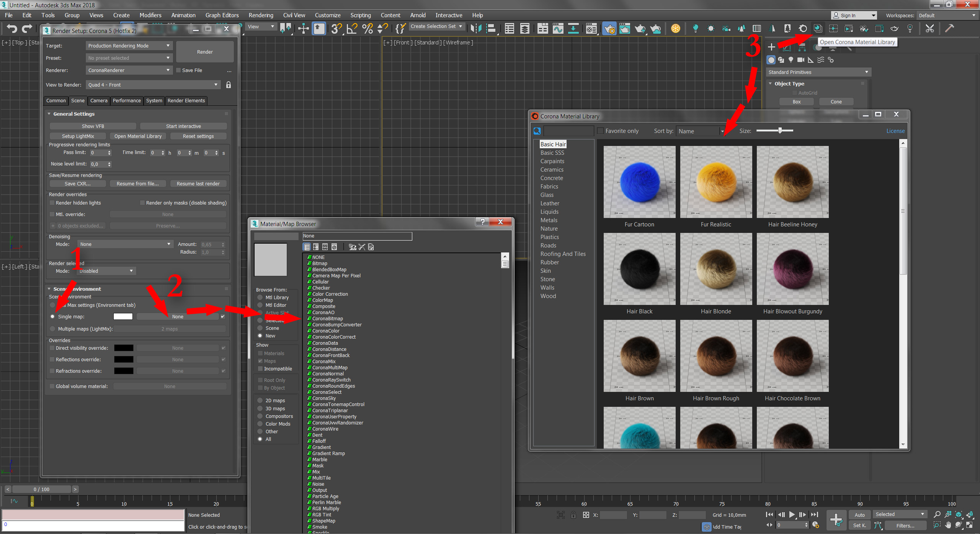Open the Mirror tool
980x534 pixels.
[476, 28]
